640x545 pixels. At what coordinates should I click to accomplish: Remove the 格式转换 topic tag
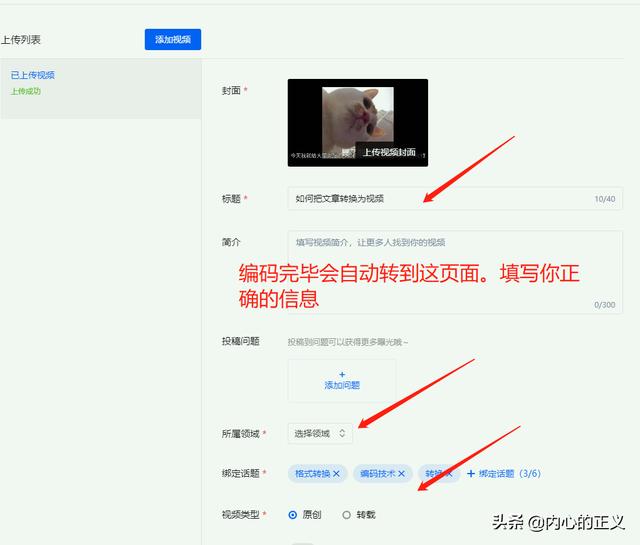336,474
